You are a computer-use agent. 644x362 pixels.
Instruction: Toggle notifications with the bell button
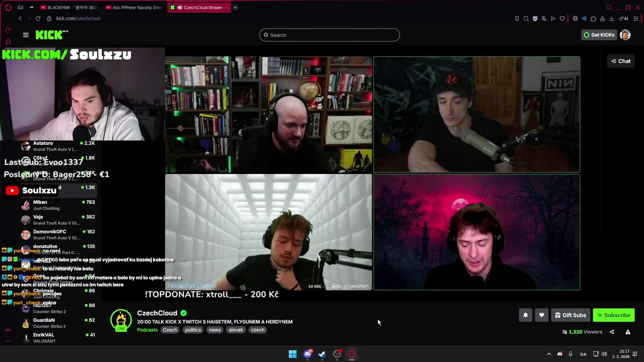coord(525,315)
